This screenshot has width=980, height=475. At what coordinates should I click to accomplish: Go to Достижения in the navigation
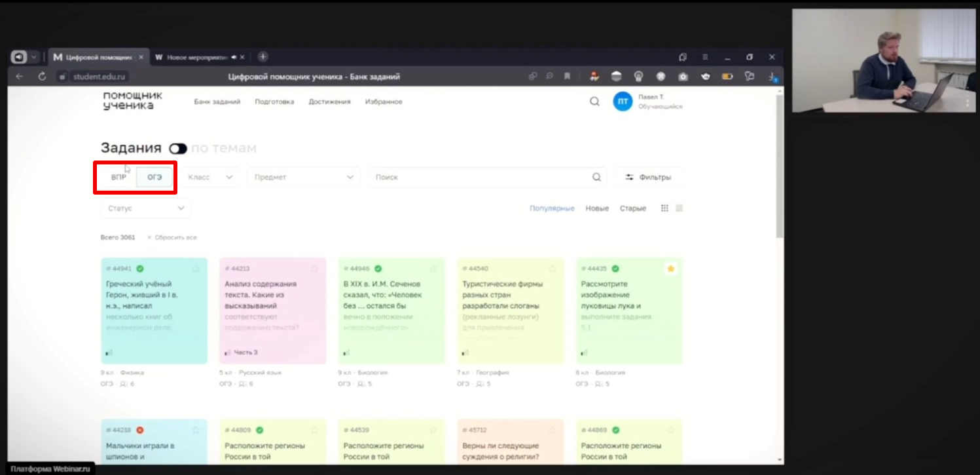pyautogui.click(x=329, y=102)
